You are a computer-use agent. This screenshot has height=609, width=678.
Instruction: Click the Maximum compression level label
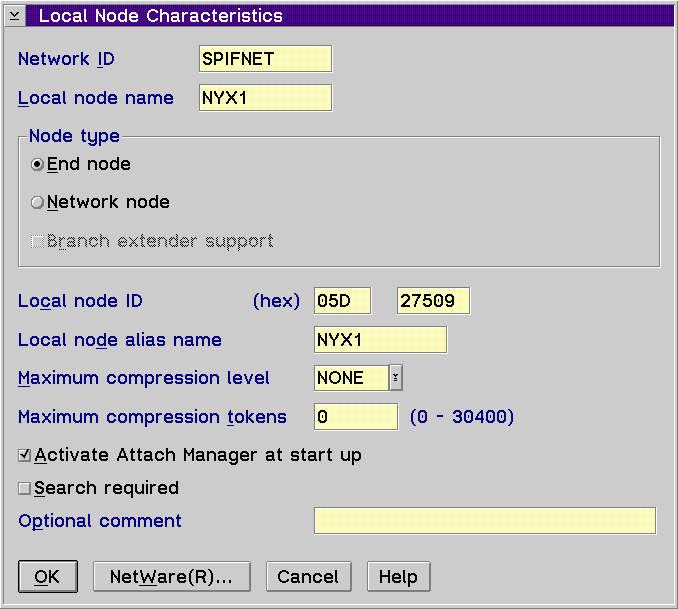click(x=144, y=378)
